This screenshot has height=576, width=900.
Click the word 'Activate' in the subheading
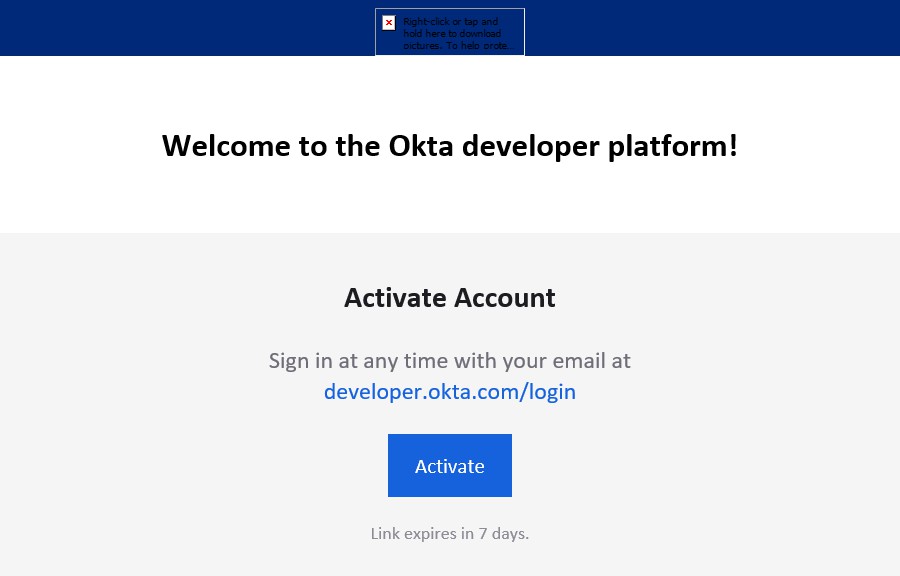point(395,298)
